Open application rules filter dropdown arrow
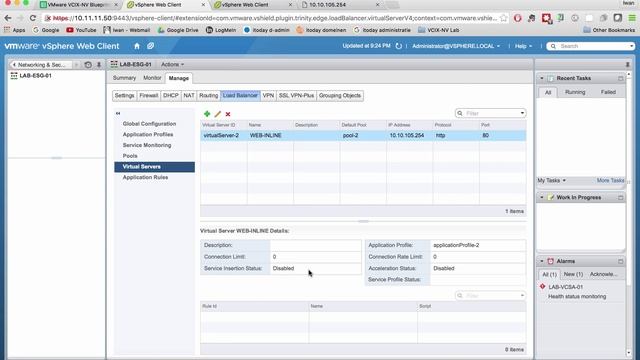The image size is (640, 360). 522,296
